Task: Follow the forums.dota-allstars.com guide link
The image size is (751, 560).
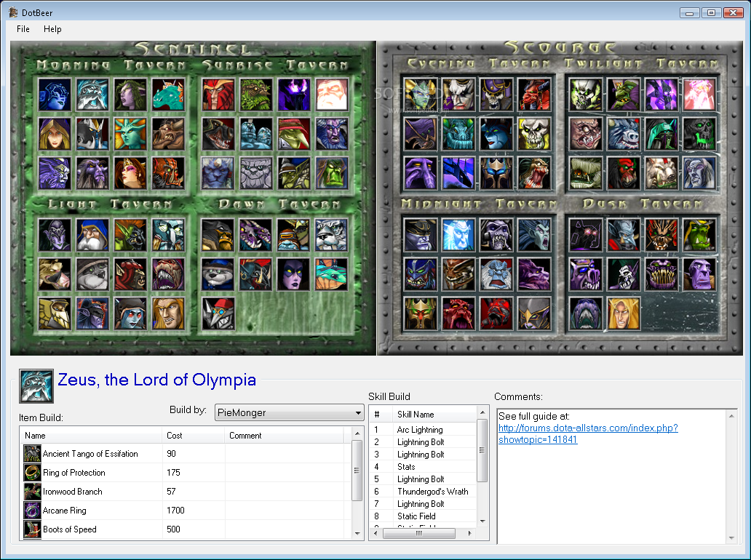Action: [588, 433]
